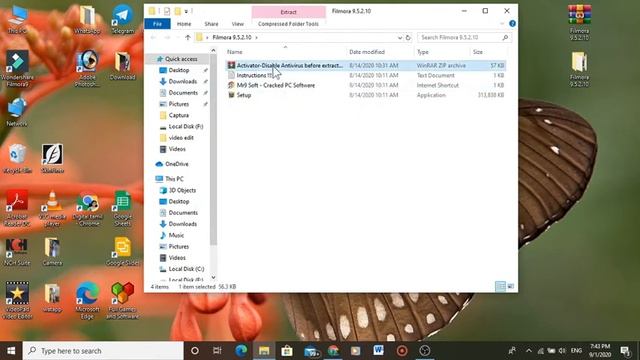Open Acrobat Reader DC shortcut
The width and height of the screenshot is (640, 360).
17,208
